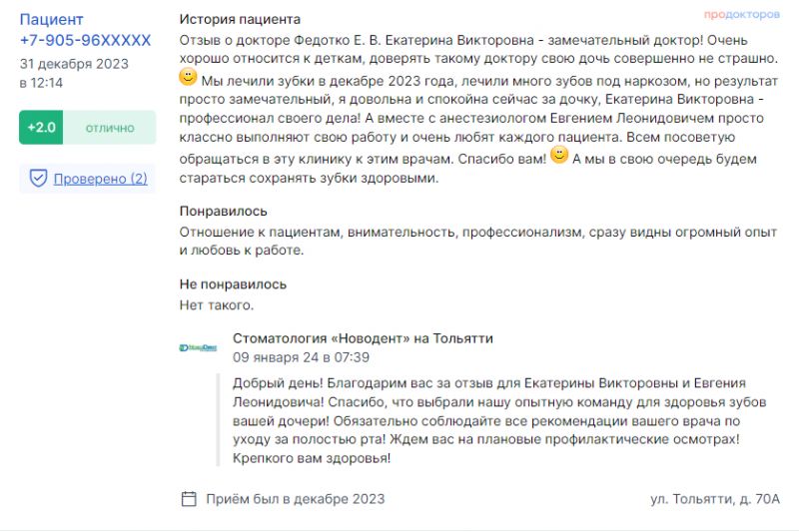
Task: Click the clinic's quoted reply text
Action: point(499,420)
